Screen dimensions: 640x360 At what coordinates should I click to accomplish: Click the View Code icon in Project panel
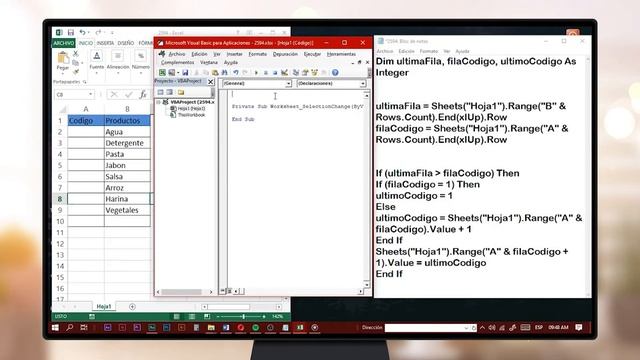coord(160,92)
